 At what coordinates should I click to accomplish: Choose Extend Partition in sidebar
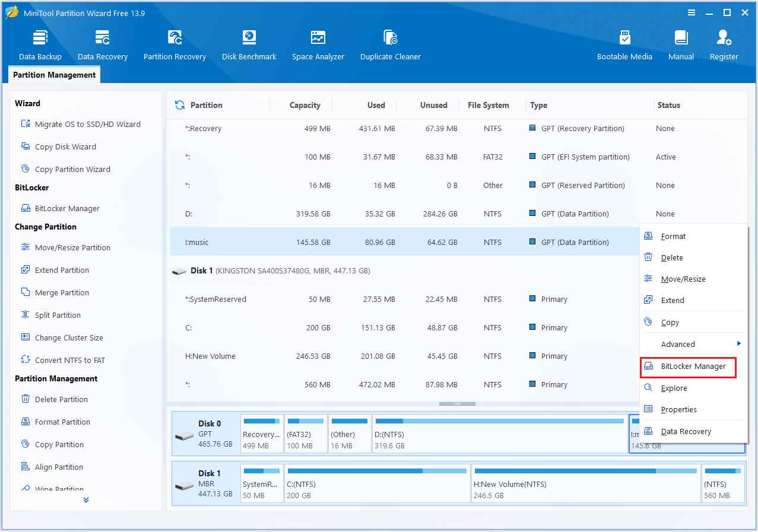55,270
